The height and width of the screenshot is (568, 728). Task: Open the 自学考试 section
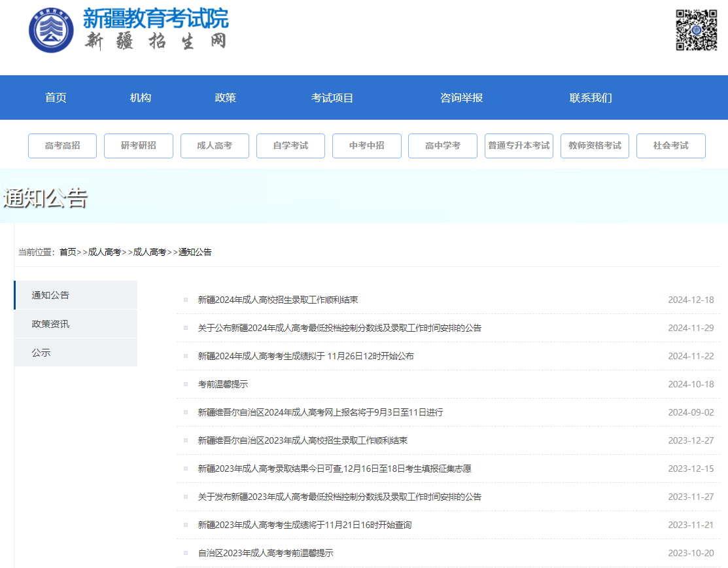click(290, 145)
